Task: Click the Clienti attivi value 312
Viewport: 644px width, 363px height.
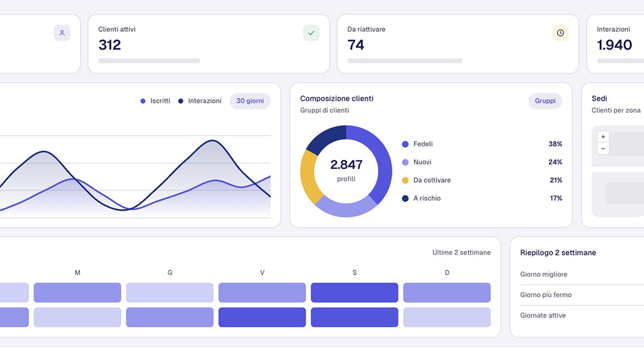Action: tap(110, 45)
